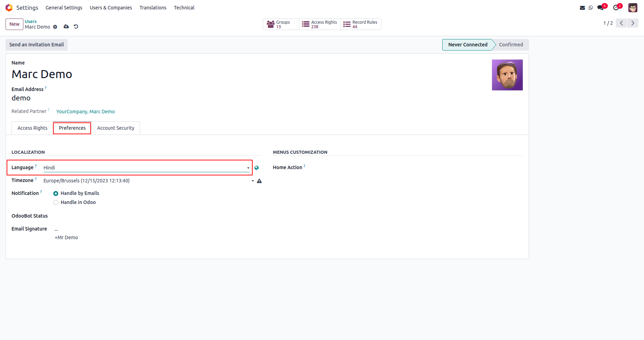Click the Notification help question mark
644x340 pixels.
(x=41, y=192)
